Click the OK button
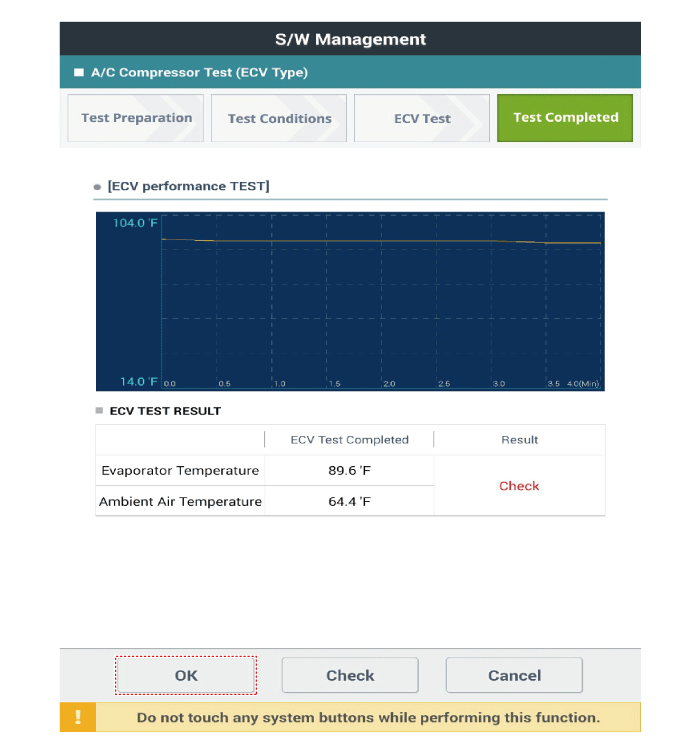 pyautogui.click(x=186, y=676)
